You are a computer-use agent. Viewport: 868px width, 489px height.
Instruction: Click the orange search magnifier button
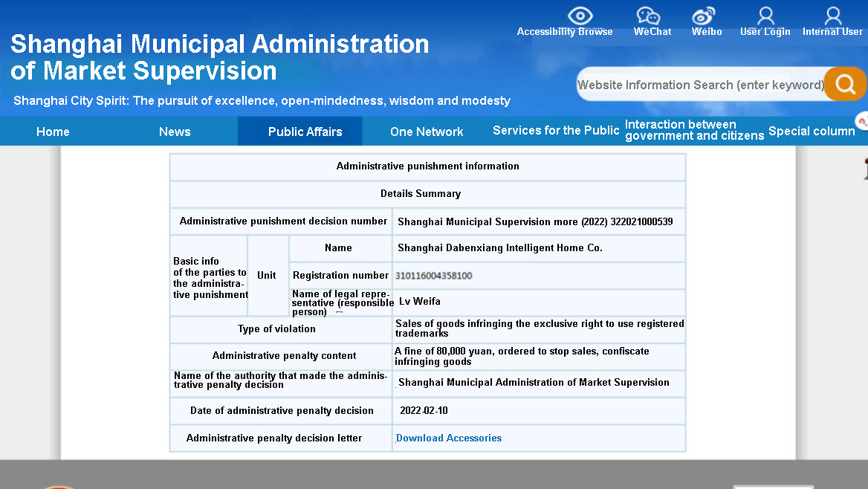tap(844, 84)
